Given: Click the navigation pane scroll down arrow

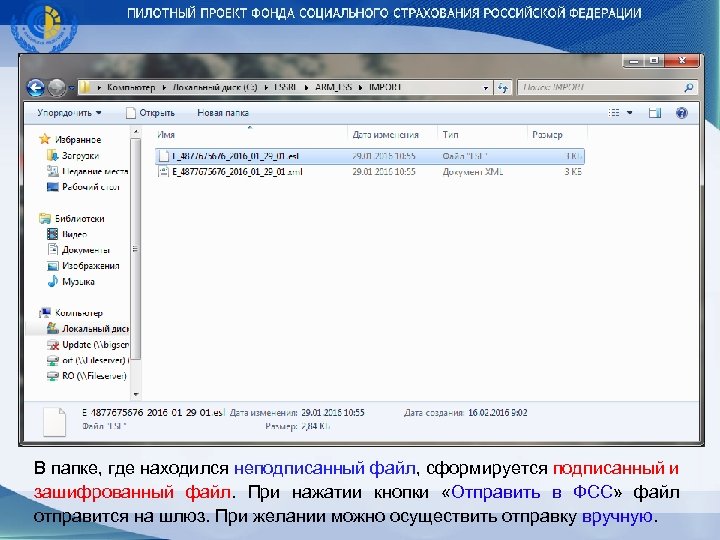Looking at the screenshot, I should (135, 394).
